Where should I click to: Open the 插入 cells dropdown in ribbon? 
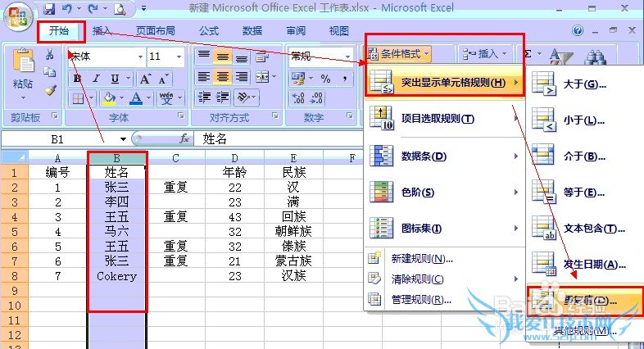pos(485,54)
